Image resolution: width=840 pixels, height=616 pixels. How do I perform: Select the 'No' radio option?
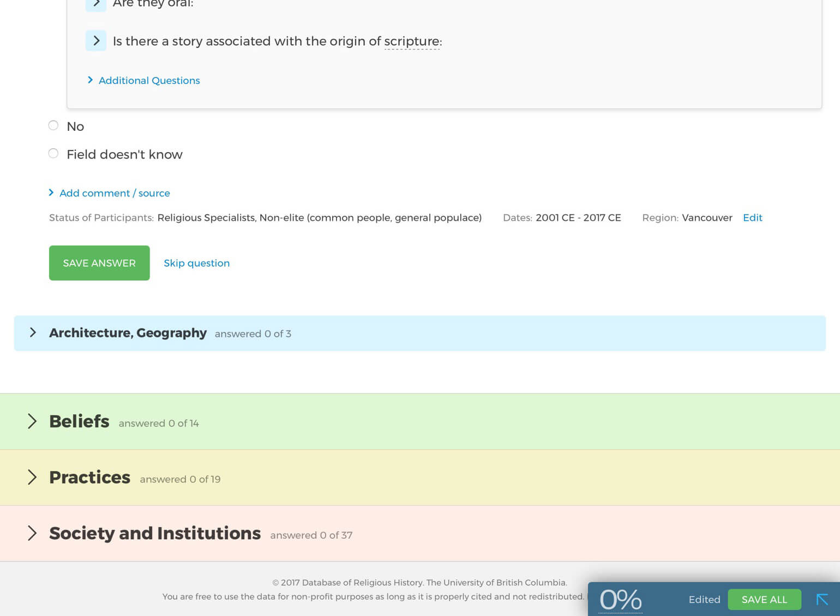tap(53, 126)
